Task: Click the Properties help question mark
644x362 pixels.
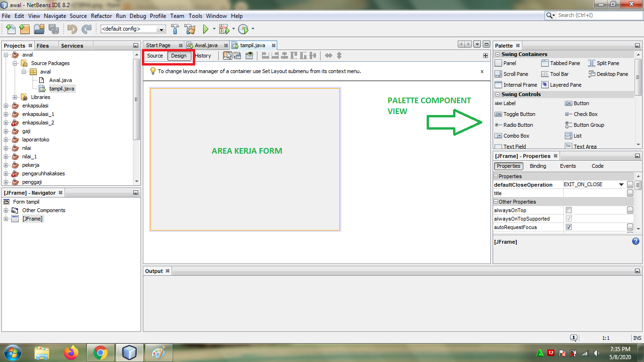Action: [x=635, y=241]
